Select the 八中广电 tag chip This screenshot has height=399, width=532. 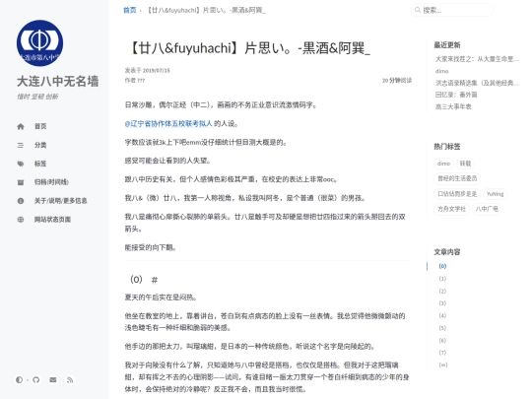click(487, 209)
